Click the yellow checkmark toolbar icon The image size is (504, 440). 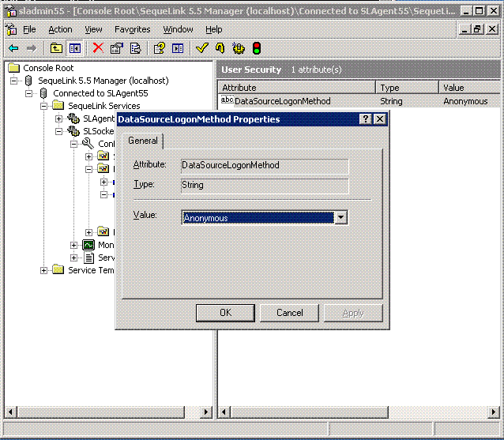coord(202,48)
